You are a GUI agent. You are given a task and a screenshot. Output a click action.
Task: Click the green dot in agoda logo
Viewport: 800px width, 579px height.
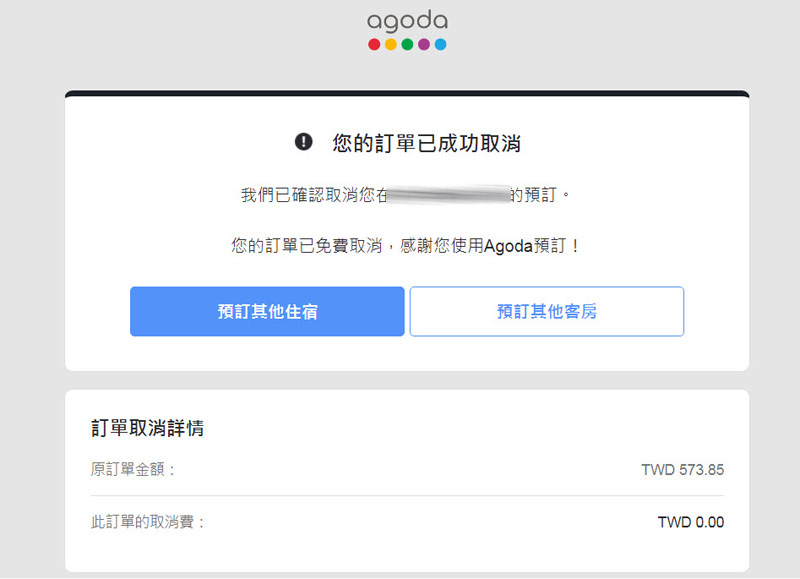(x=407, y=44)
